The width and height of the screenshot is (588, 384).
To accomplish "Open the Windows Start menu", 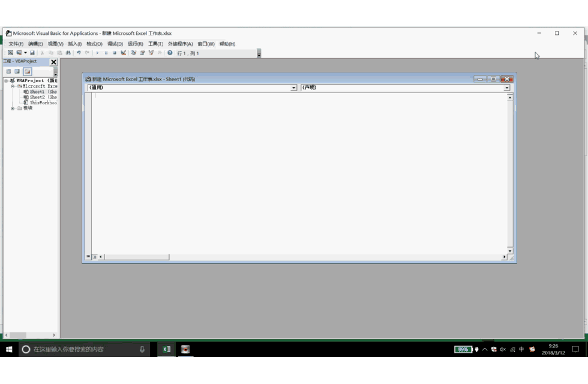I will tap(9, 349).
